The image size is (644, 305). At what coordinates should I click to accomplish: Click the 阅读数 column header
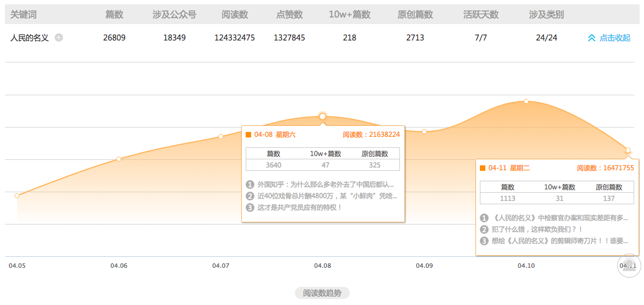pos(235,14)
